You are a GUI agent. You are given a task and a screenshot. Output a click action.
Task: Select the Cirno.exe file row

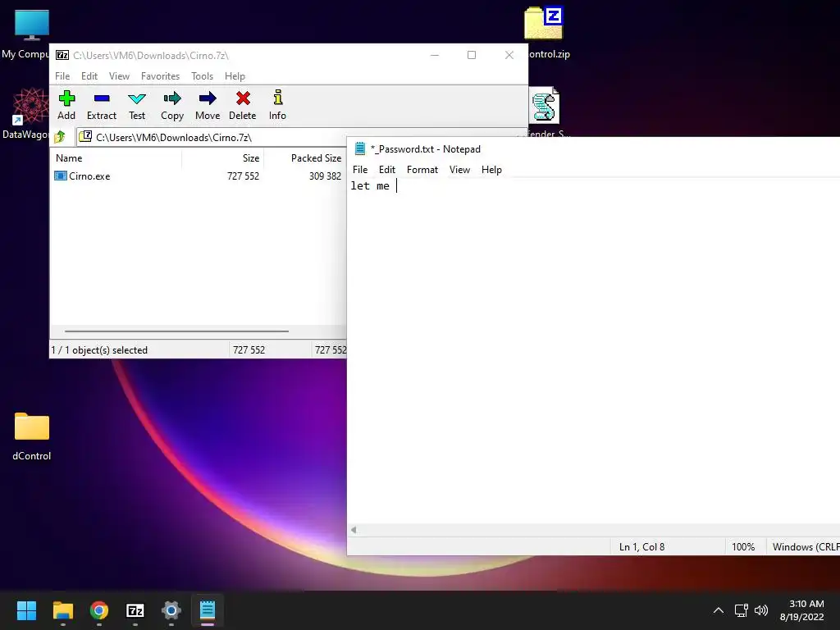(x=198, y=176)
